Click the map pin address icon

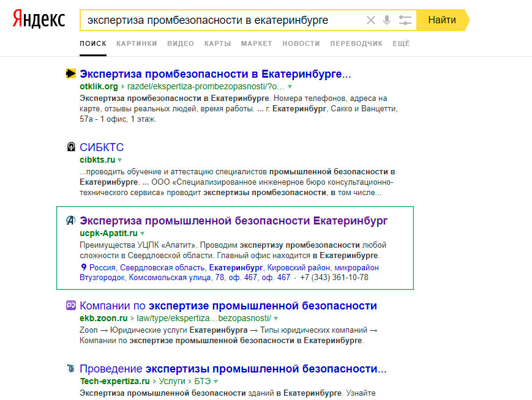[x=84, y=267]
